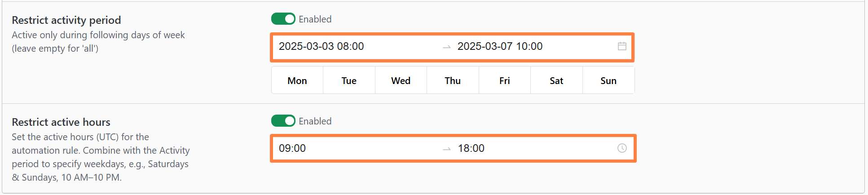Change the 18:00 end time field
This screenshot has height=195, width=868.
[x=471, y=148]
